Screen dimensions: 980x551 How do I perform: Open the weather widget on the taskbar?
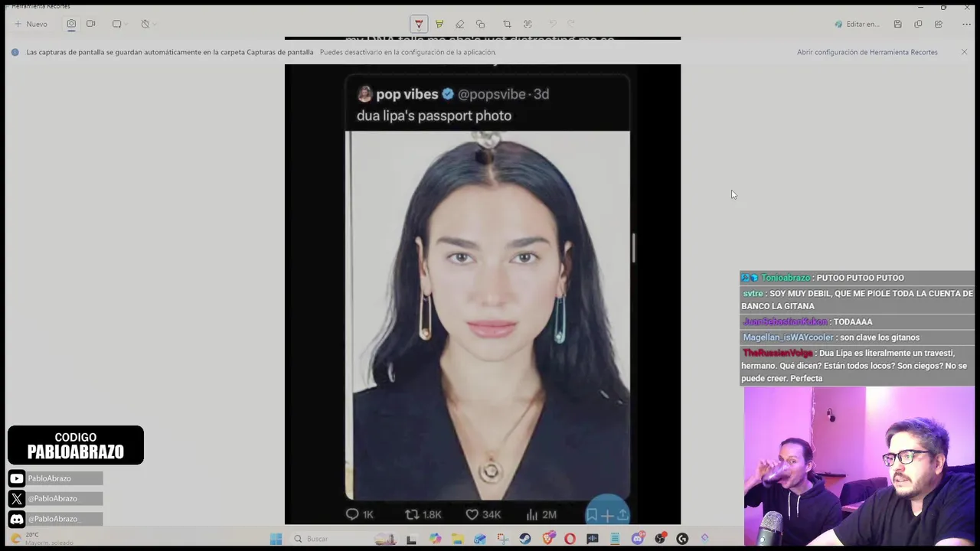point(42,539)
